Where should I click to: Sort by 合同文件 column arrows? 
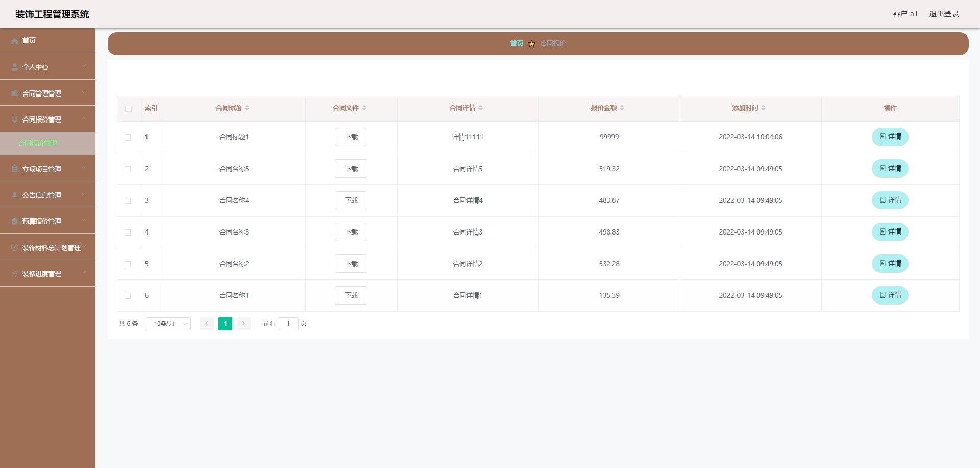tap(364, 108)
